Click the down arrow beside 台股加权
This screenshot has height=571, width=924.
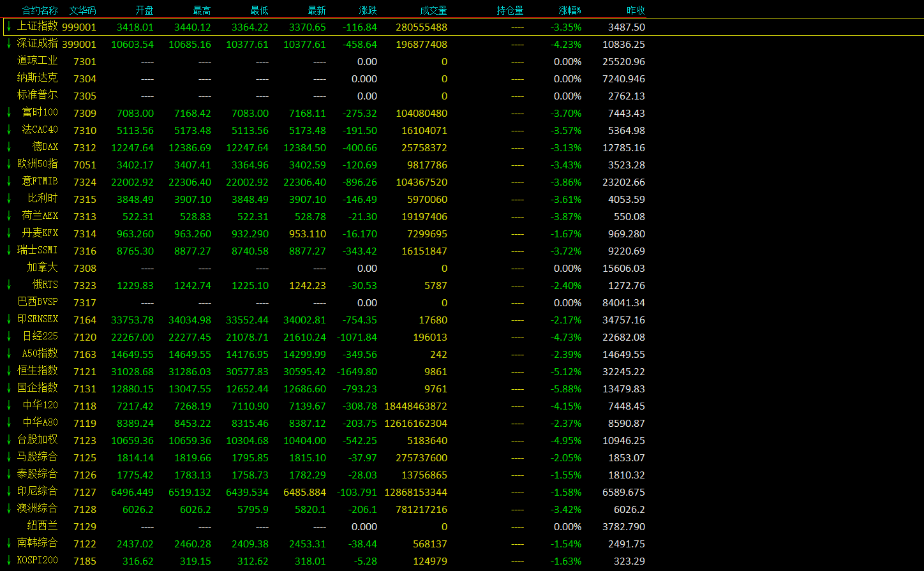tap(9, 440)
